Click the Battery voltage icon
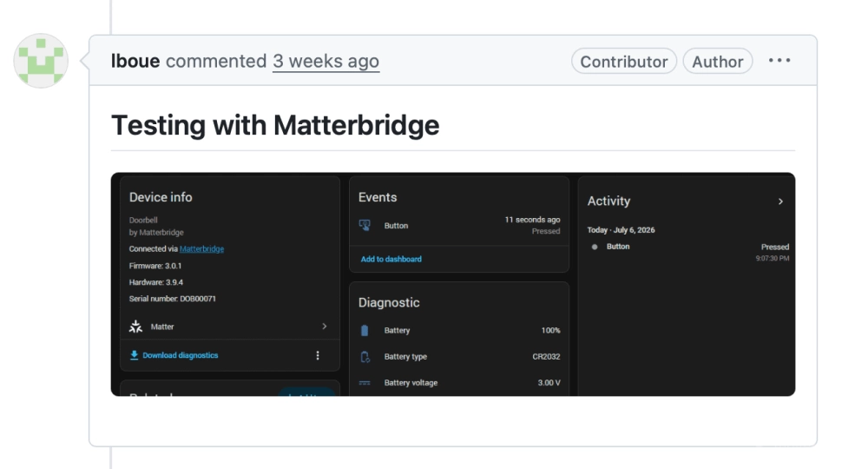The width and height of the screenshot is (868, 469). click(x=365, y=383)
